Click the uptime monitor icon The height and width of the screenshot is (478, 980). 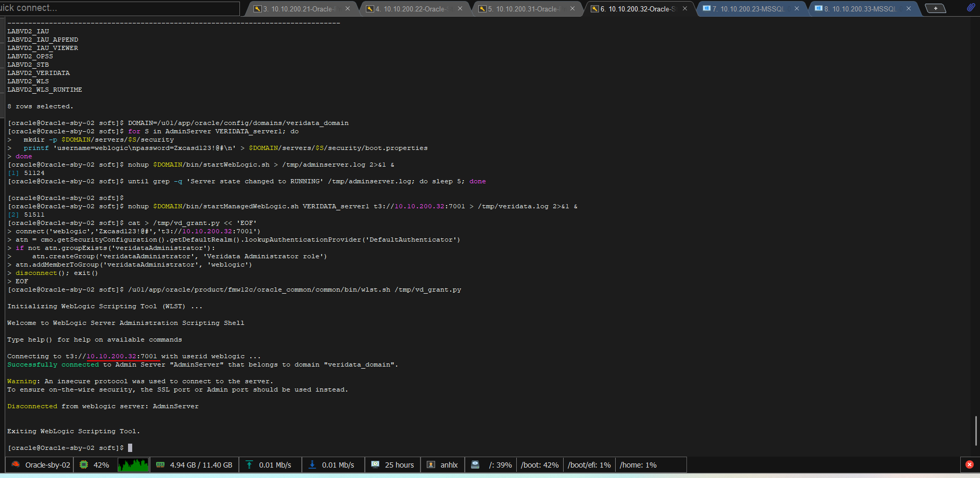coord(375,464)
